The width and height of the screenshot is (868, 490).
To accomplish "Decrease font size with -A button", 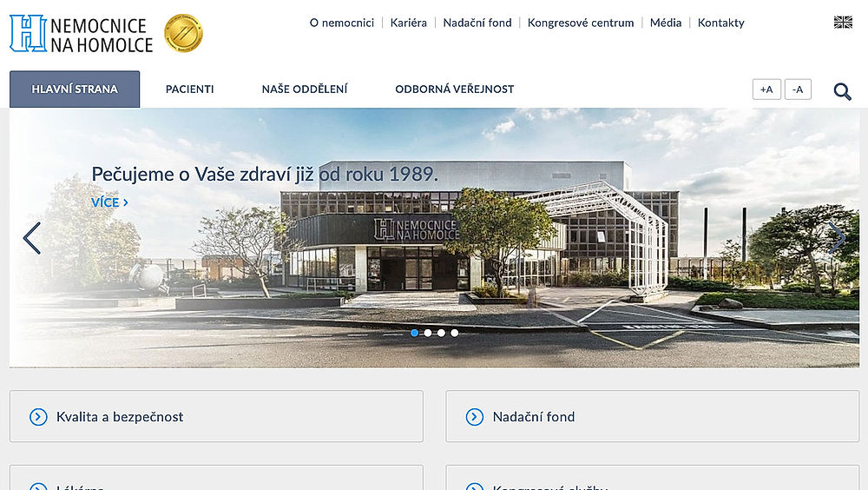I will click(798, 89).
